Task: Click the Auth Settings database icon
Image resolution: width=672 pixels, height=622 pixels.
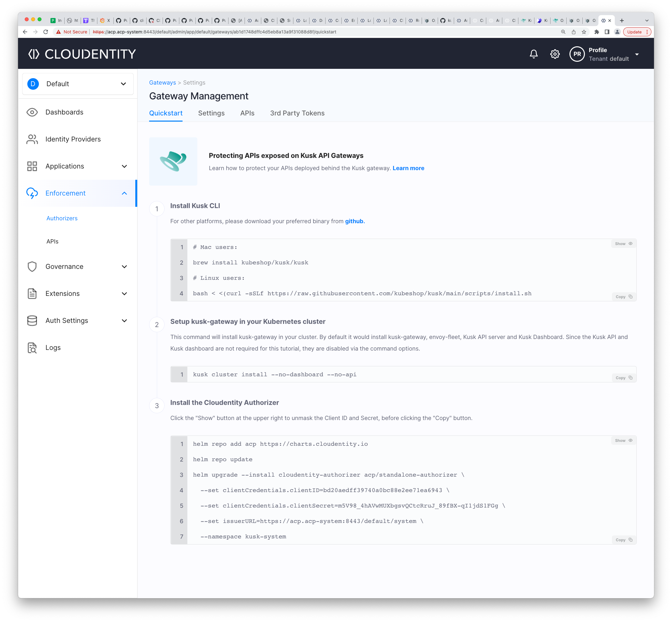Action: [32, 320]
